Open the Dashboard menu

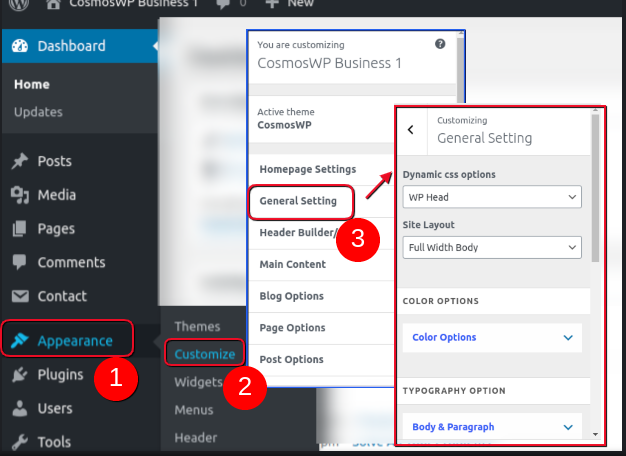point(80,46)
